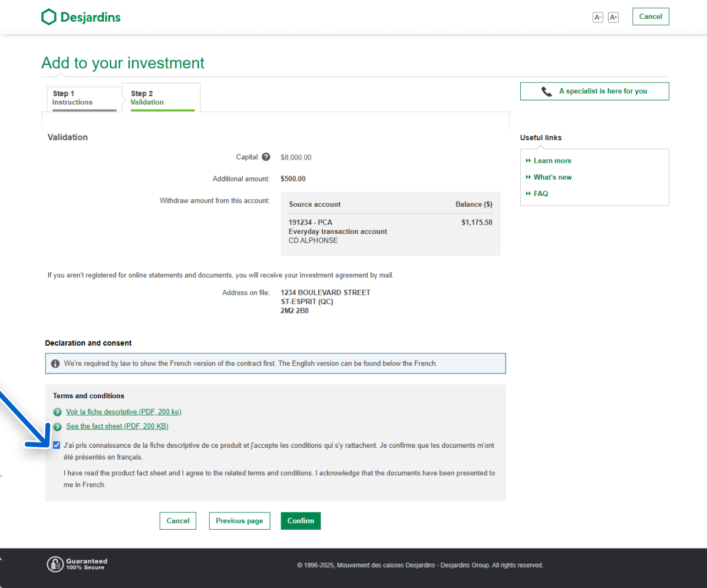The image size is (707, 588).
Task: Click the Capital help question mark icon
Action: coord(266,157)
